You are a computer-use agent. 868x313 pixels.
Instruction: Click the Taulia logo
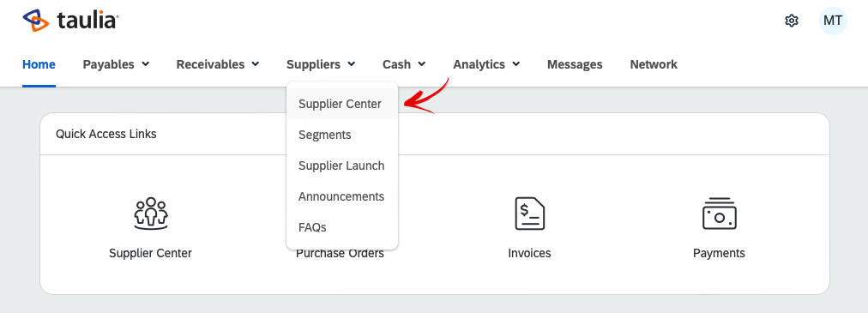70,21
